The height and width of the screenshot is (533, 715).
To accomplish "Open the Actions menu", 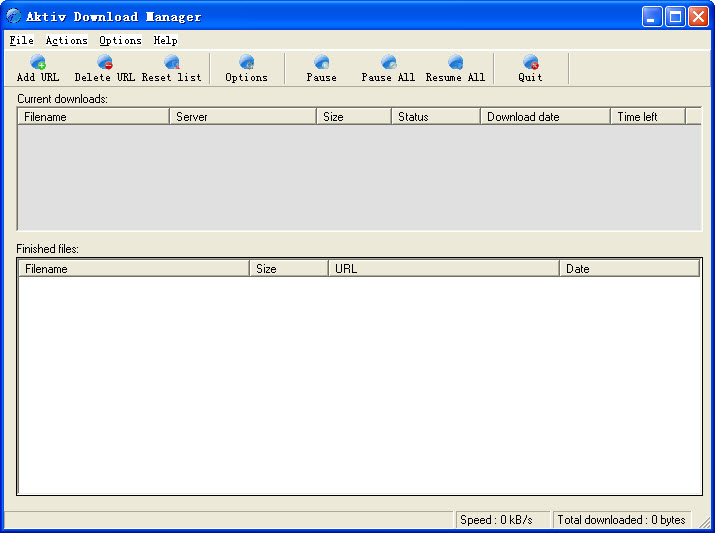I will pyautogui.click(x=66, y=41).
